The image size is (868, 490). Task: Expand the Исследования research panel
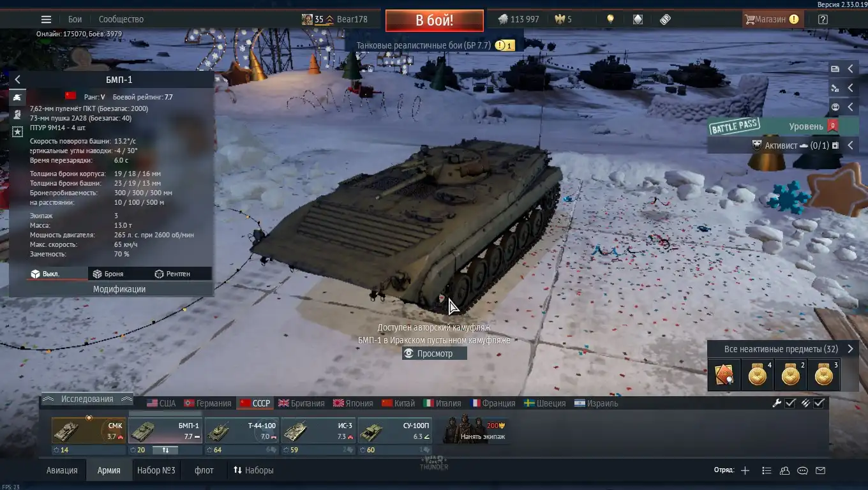pyautogui.click(x=87, y=399)
